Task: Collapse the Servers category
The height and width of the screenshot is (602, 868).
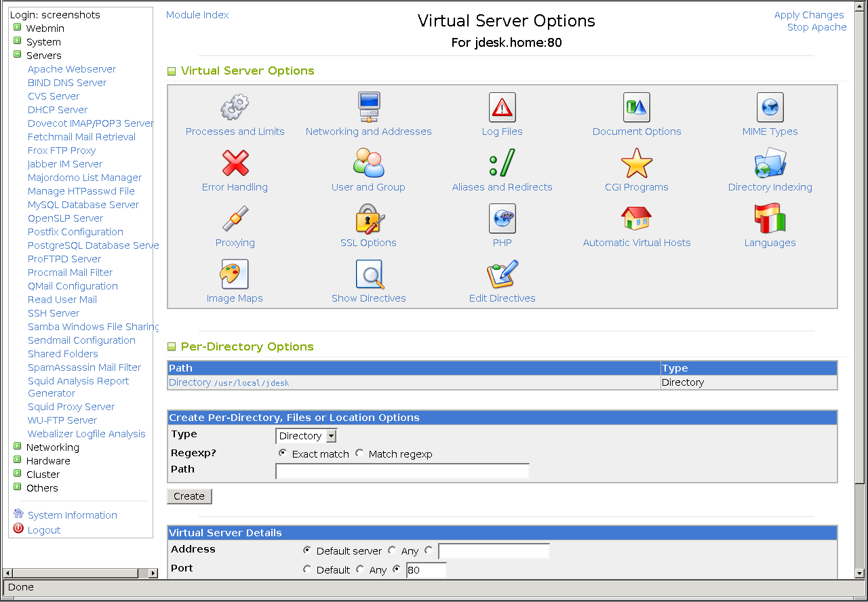Action: coord(18,55)
